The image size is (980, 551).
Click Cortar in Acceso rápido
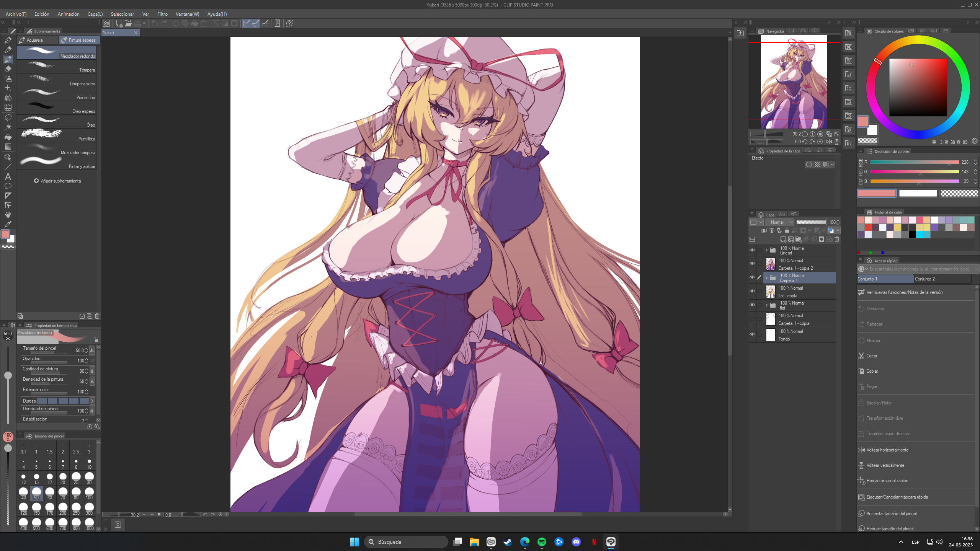pos(916,356)
